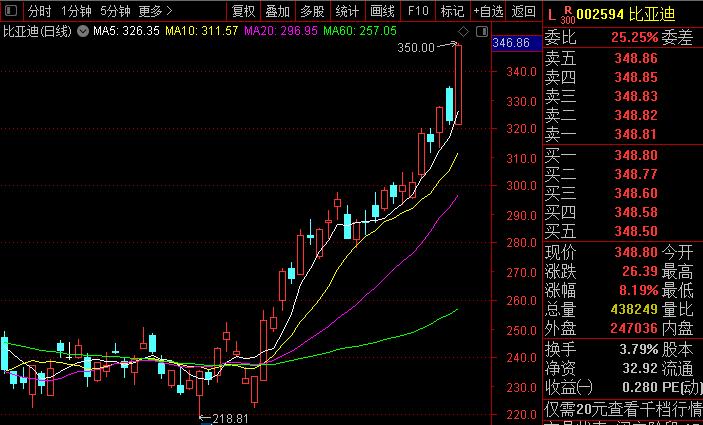Click the 现价 348.80 value

tap(636, 252)
